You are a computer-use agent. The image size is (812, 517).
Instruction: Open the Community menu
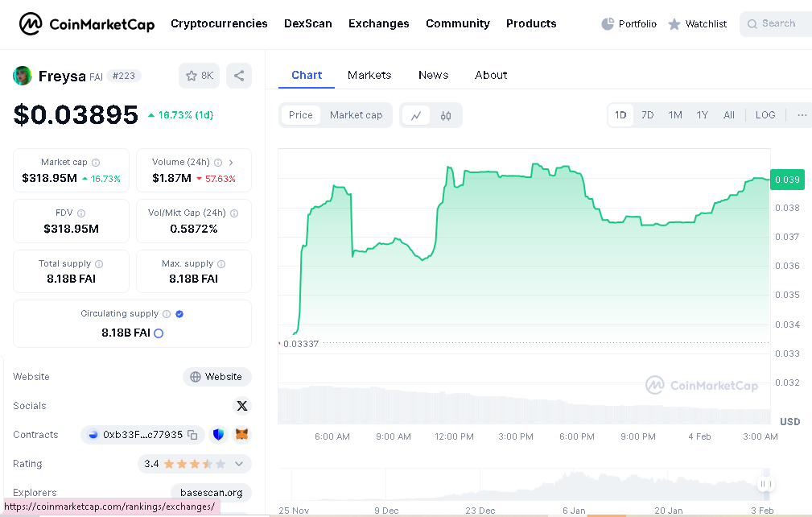(x=458, y=24)
